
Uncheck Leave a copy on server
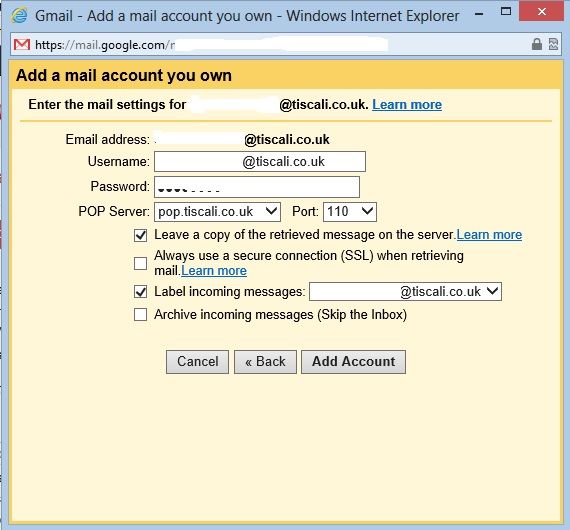click(140, 235)
